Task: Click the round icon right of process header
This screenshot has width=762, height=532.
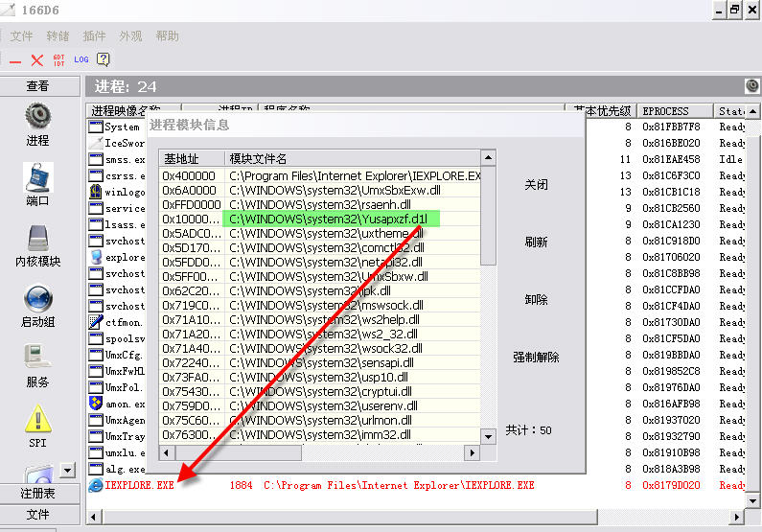Action: coord(751,86)
